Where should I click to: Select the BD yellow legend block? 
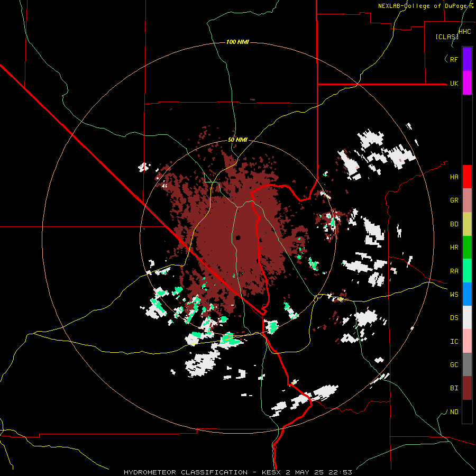coord(467,224)
